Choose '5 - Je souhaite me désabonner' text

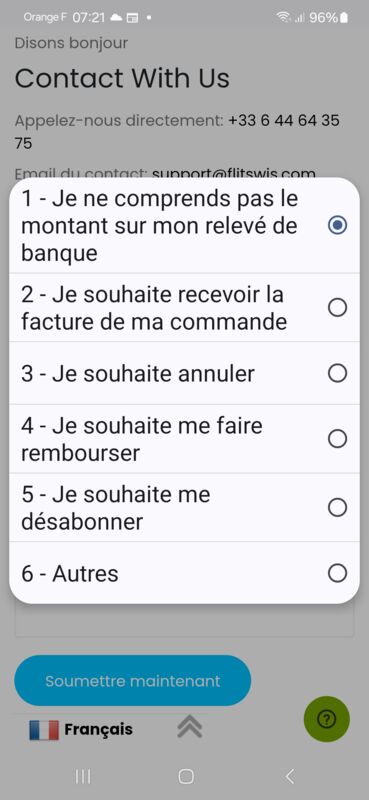click(116, 508)
